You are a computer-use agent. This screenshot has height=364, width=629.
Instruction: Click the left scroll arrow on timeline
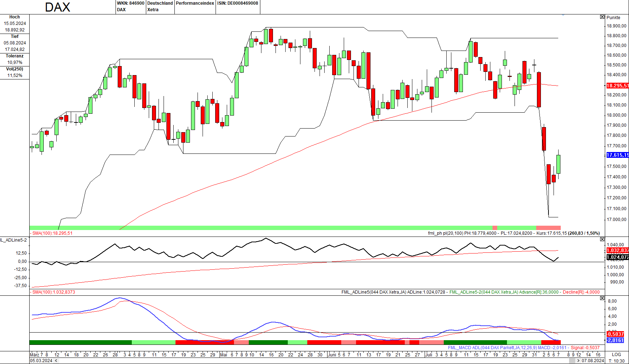click(56, 361)
